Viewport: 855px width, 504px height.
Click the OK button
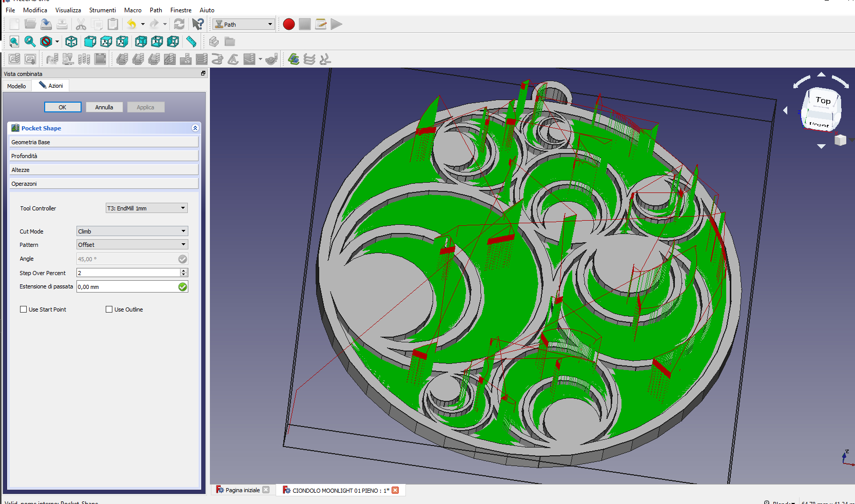[63, 107]
